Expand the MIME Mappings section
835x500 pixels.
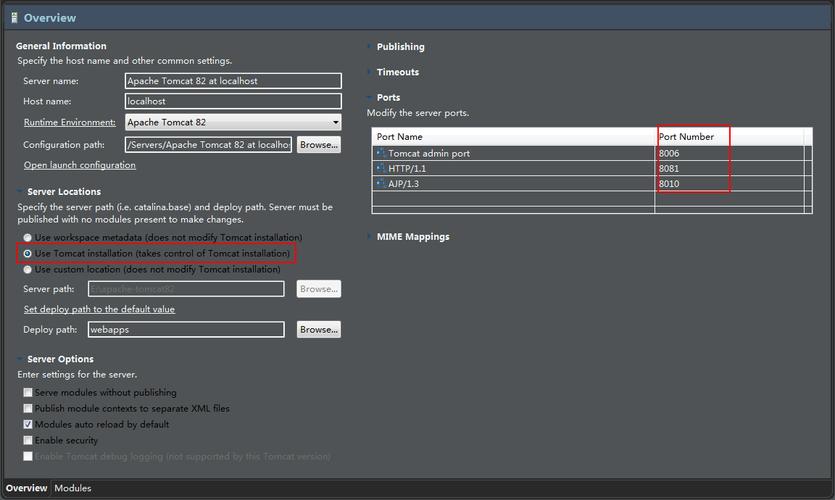pos(369,236)
